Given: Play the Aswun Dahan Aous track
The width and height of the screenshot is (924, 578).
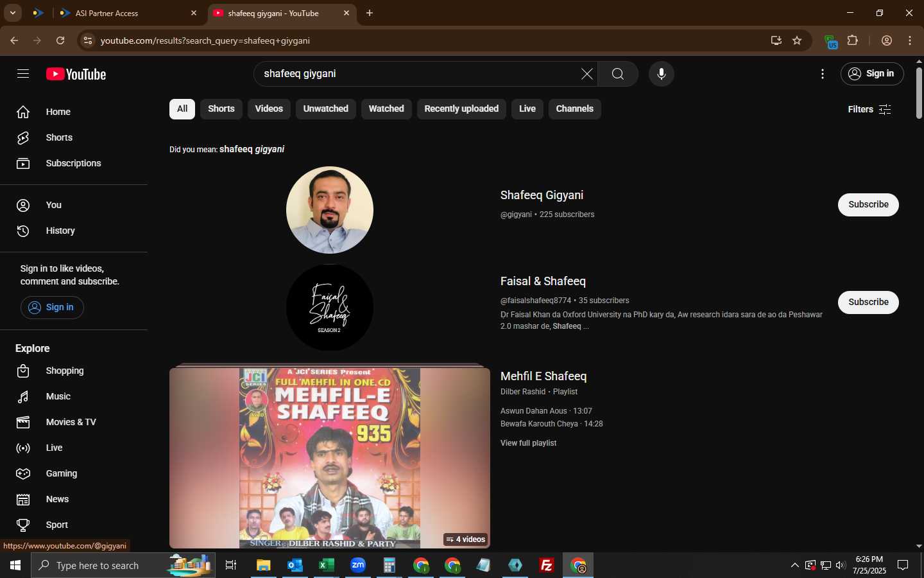Looking at the screenshot, I should click(x=546, y=411).
